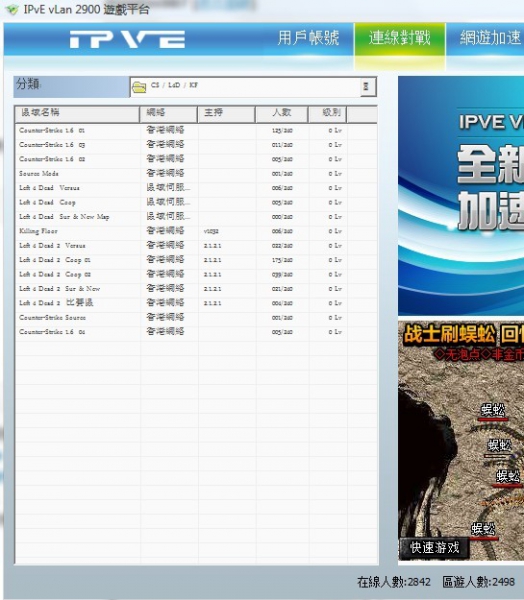Viewport: 524px width, 600px height.
Task: Select the Left 4 Dead 2 Coop 01 room
Action: 196,260
